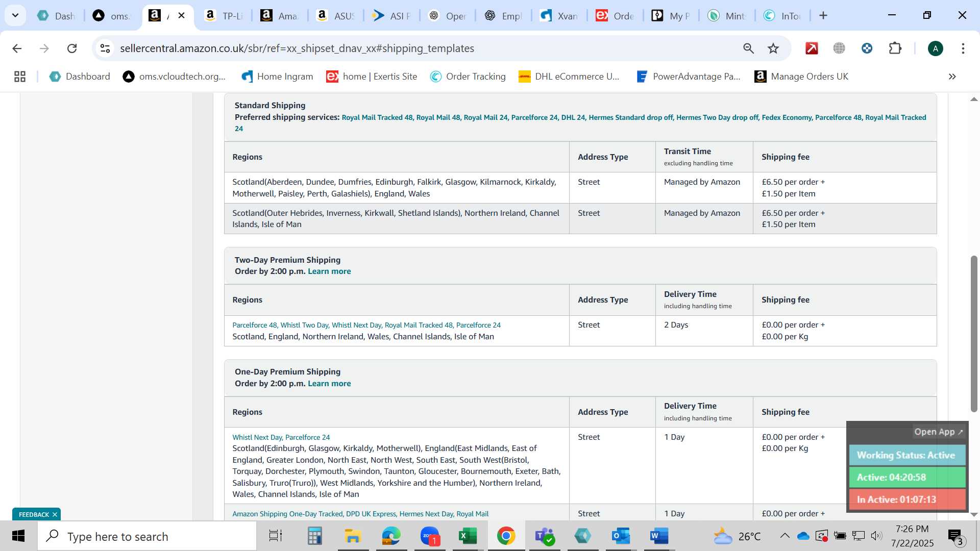Open site information icon in address bar
Viewport: 980px width, 551px height.
(x=105, y=48)
